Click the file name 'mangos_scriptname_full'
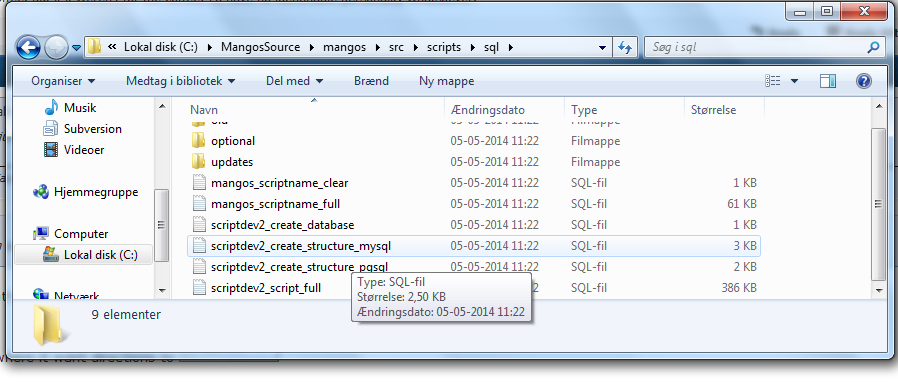The width and height of the screenshot is (898, 383). [276, 204]
